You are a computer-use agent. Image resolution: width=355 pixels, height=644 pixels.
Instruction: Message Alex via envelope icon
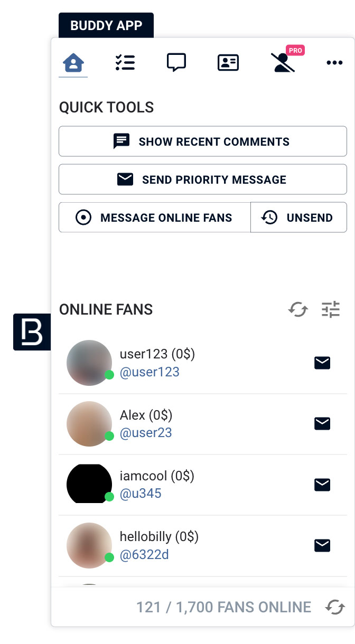click(322, 423)
